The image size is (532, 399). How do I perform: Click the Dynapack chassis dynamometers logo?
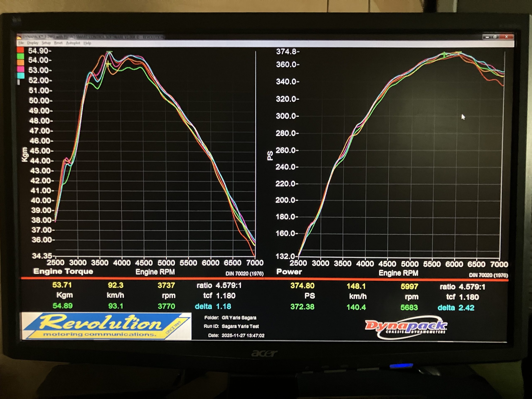[x=406, y=327]
